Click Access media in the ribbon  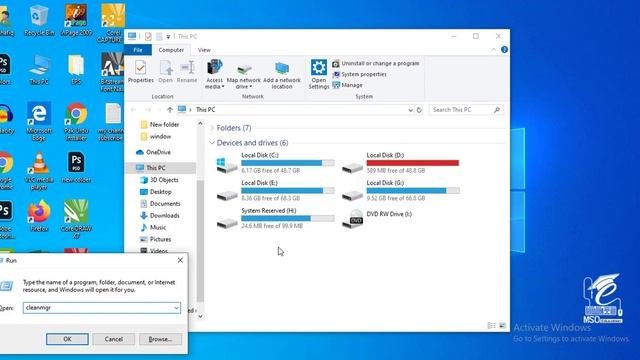pyautogui.click(x=214, y=74)
